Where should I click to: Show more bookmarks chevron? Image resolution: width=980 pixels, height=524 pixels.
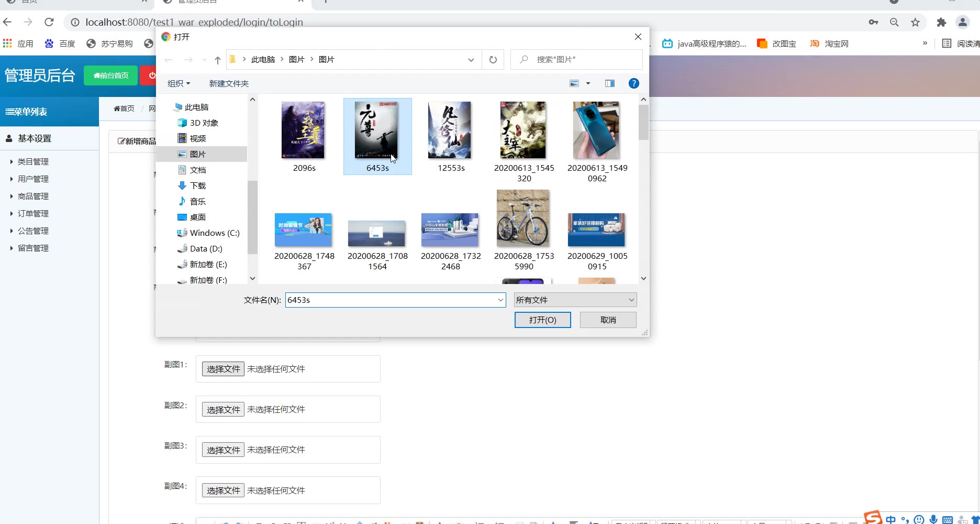(925, 43)
